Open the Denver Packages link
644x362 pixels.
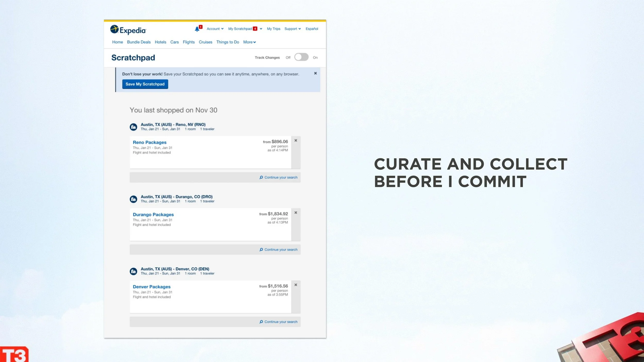152,287
